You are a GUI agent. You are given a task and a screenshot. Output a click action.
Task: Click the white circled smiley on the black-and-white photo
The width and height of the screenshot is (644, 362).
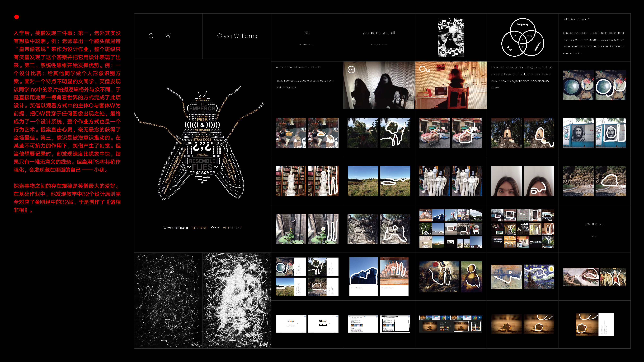point(351,69)
